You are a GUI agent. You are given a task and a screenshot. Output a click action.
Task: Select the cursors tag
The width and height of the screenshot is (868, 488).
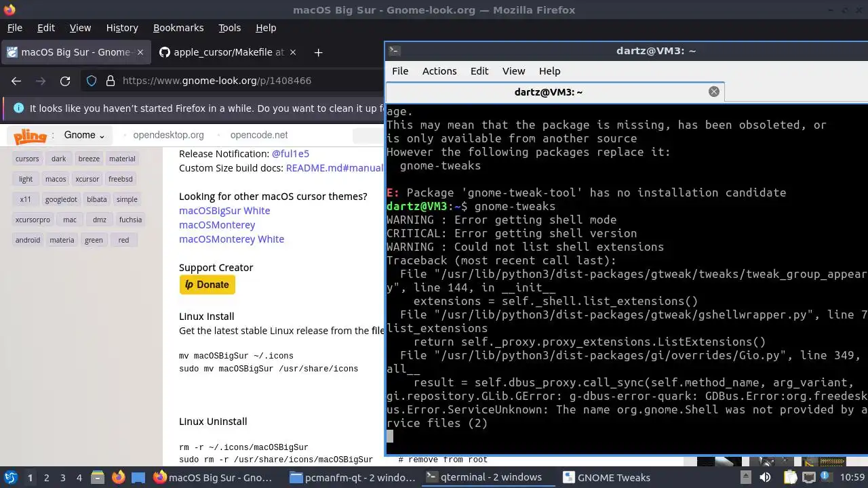pyautogui.click(x=27, y=159)
